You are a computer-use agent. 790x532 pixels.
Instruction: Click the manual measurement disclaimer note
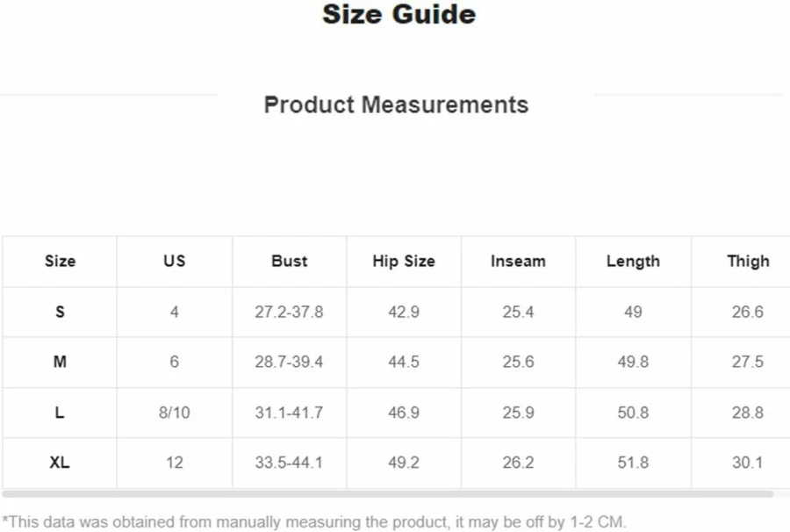pos(314,522)
